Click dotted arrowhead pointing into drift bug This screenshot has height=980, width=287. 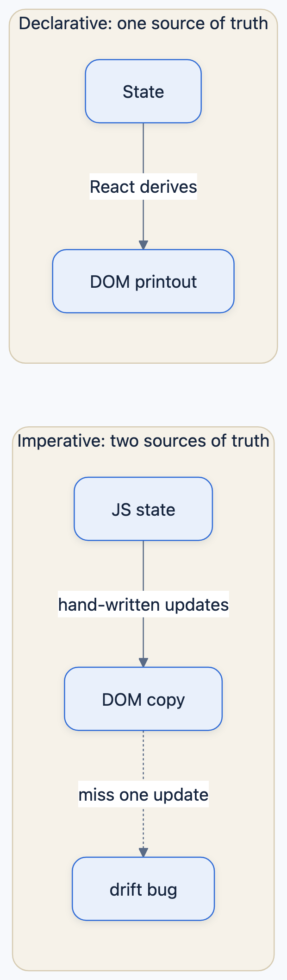point(143,853)
